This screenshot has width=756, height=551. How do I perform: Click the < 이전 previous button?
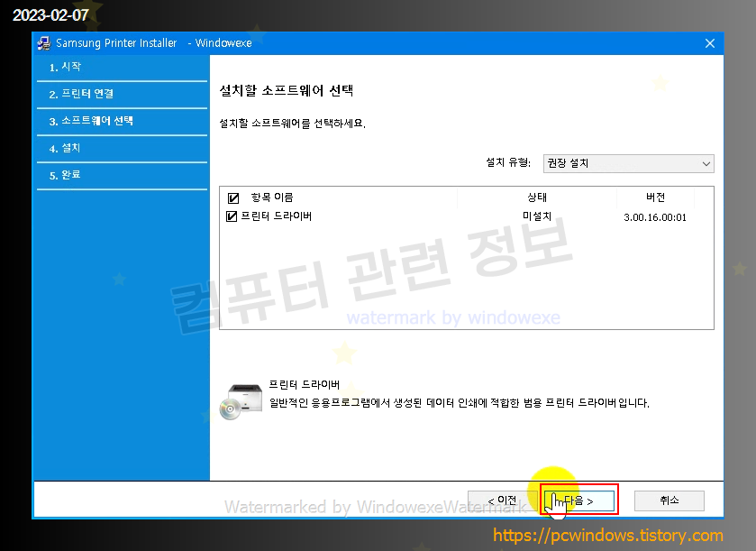(502, 500)
